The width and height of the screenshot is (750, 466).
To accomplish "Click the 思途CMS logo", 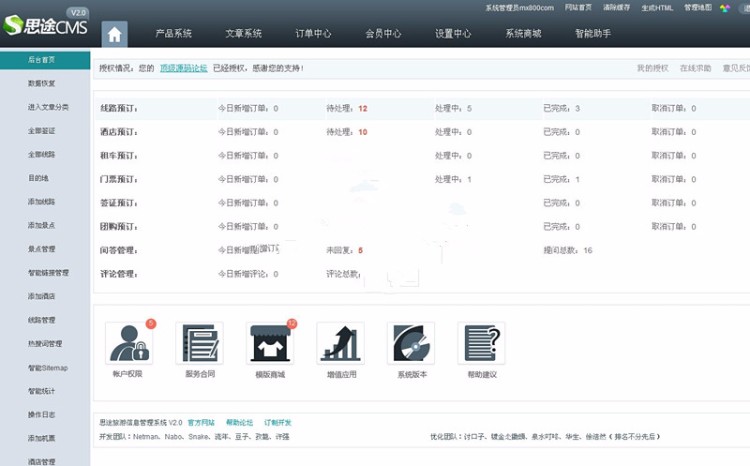I will tap(45, 24).
